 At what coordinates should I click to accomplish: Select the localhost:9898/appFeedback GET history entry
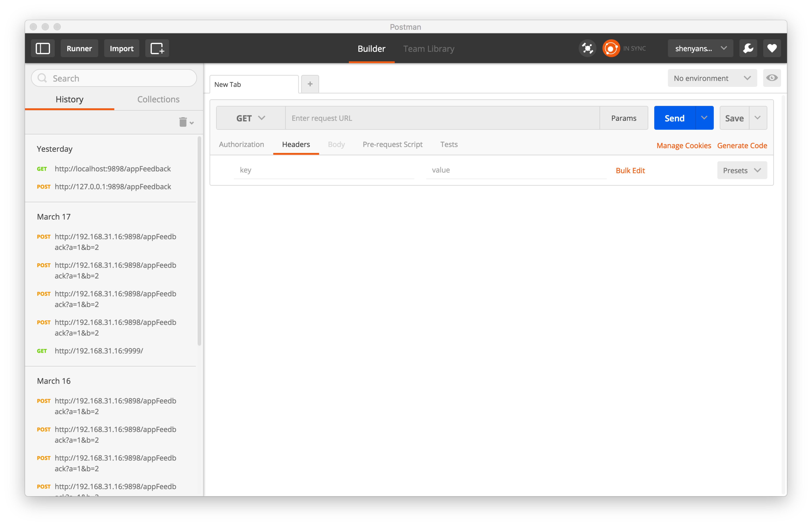pos(113,169)
